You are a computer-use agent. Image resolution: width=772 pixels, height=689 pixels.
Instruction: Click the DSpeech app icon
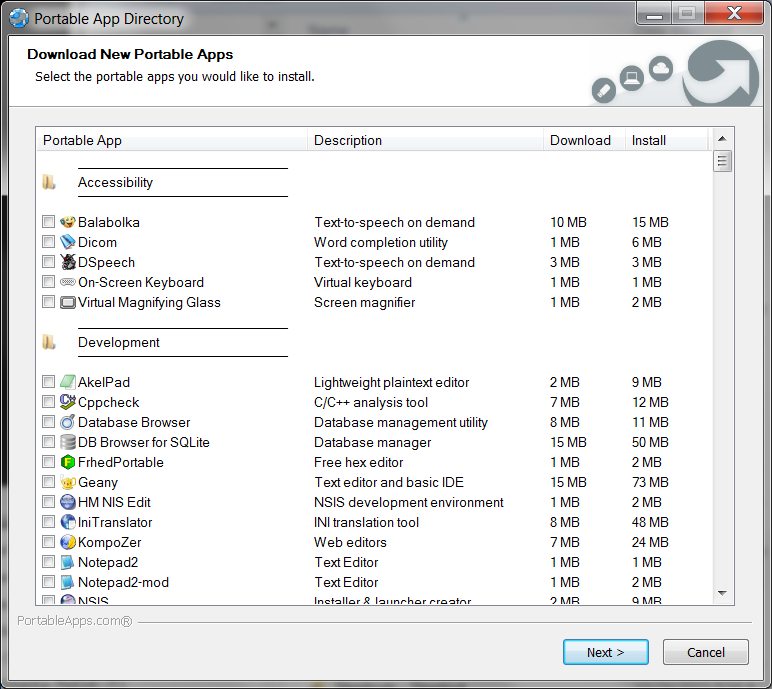point(67,262)
